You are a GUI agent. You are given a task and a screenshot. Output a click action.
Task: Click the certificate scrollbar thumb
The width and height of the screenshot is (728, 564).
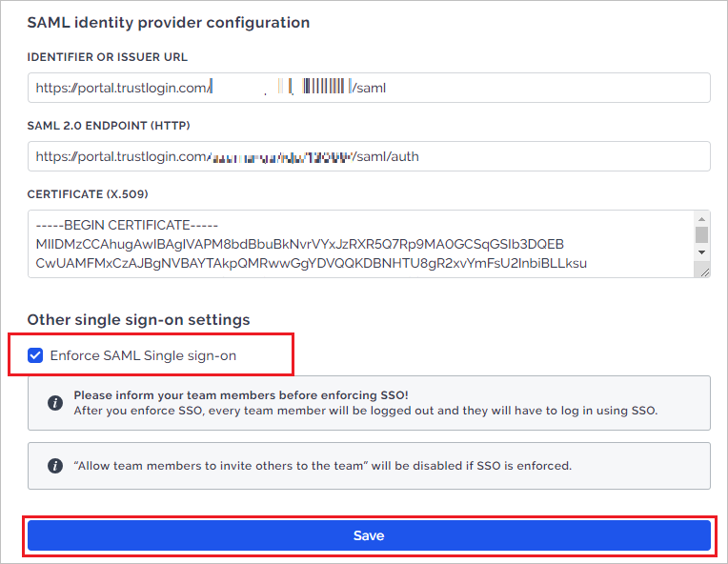[701, 234]
